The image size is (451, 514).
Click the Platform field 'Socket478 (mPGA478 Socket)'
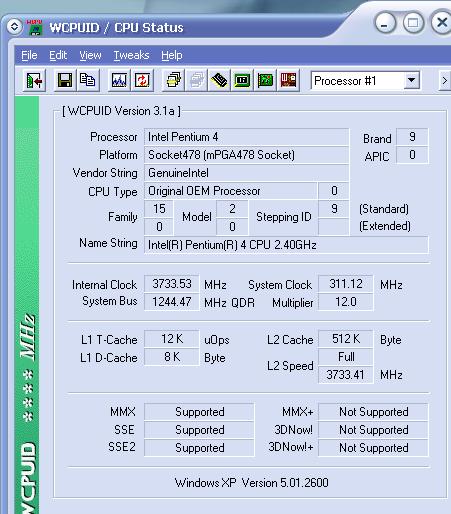(x=246, y=155)
